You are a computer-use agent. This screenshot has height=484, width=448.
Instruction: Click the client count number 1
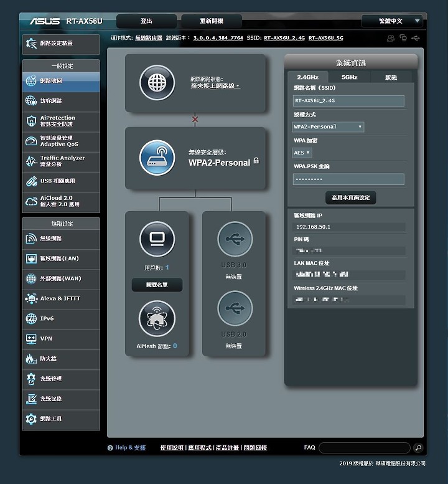[x=167, y=267]
